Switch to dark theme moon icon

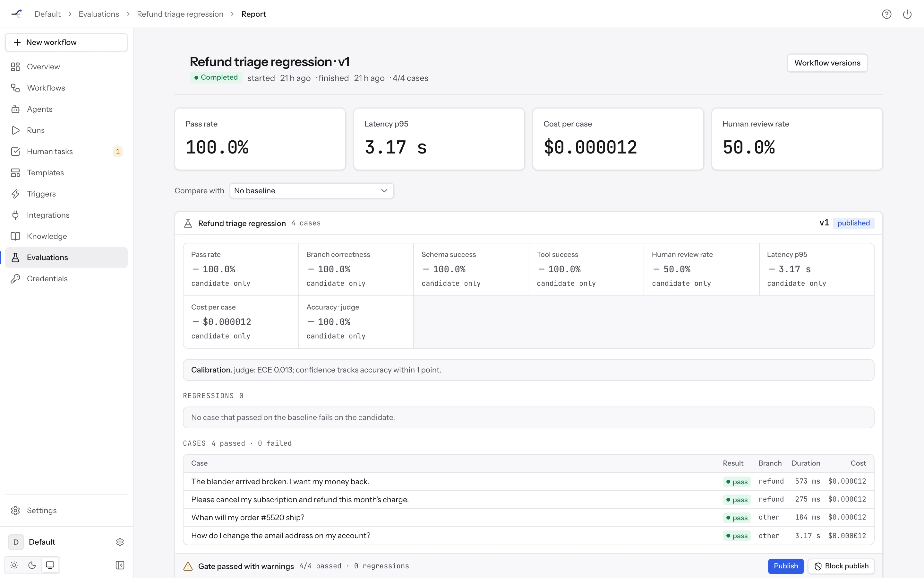[x=32, y=565]
